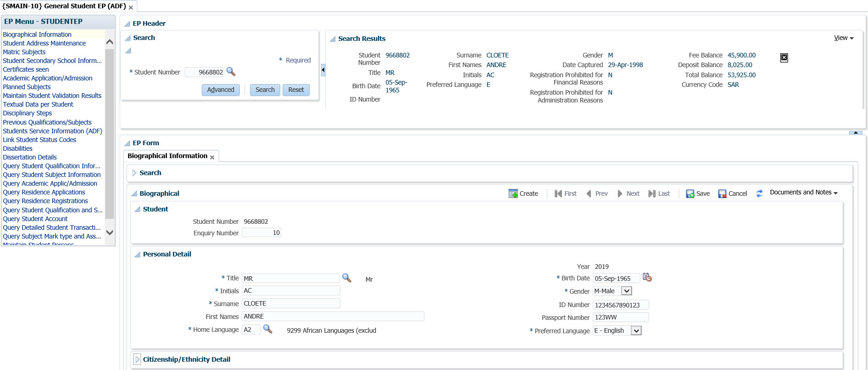Go to First record
The image size is (868, 370).
565,194
